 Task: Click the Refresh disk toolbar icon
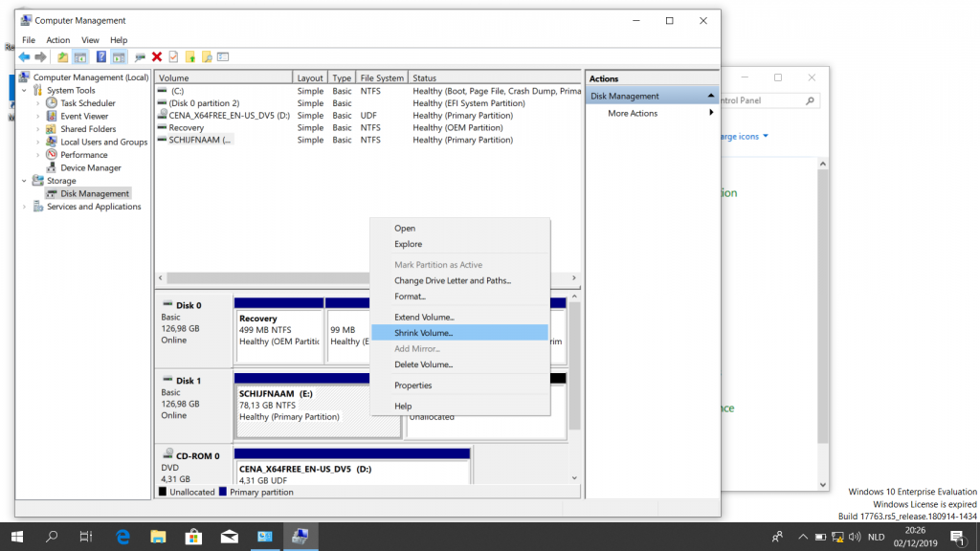pyautogui.click(x=140, y=56)
